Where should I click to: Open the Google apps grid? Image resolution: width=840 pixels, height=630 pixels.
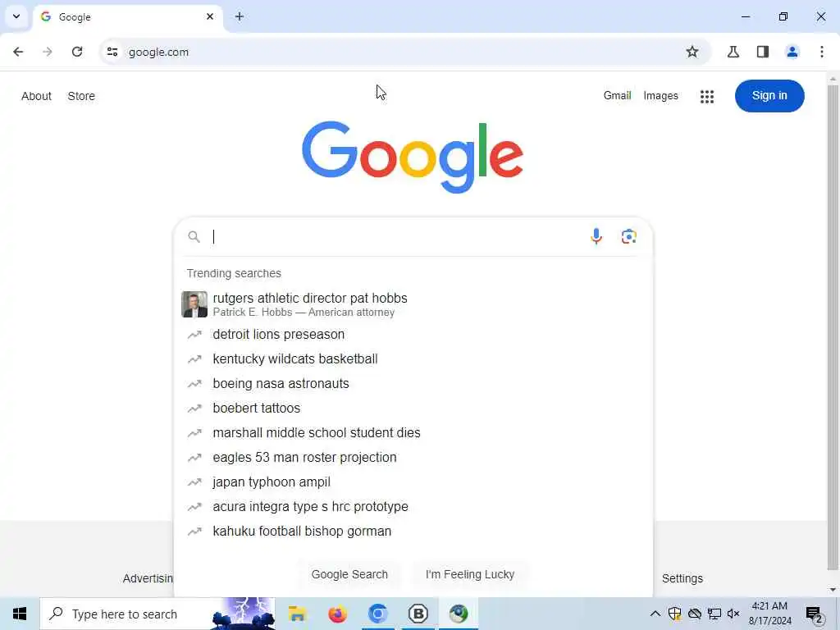click(x=707, y=97)
